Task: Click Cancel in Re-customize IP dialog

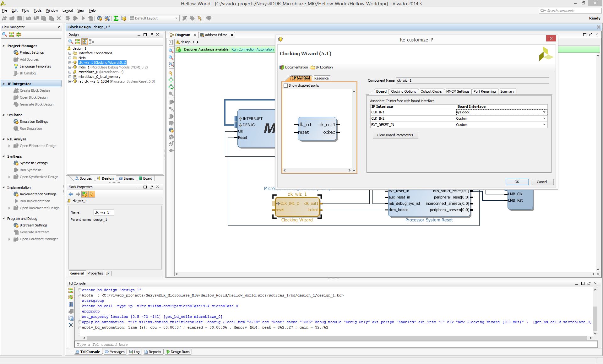Action: (542, 182)
